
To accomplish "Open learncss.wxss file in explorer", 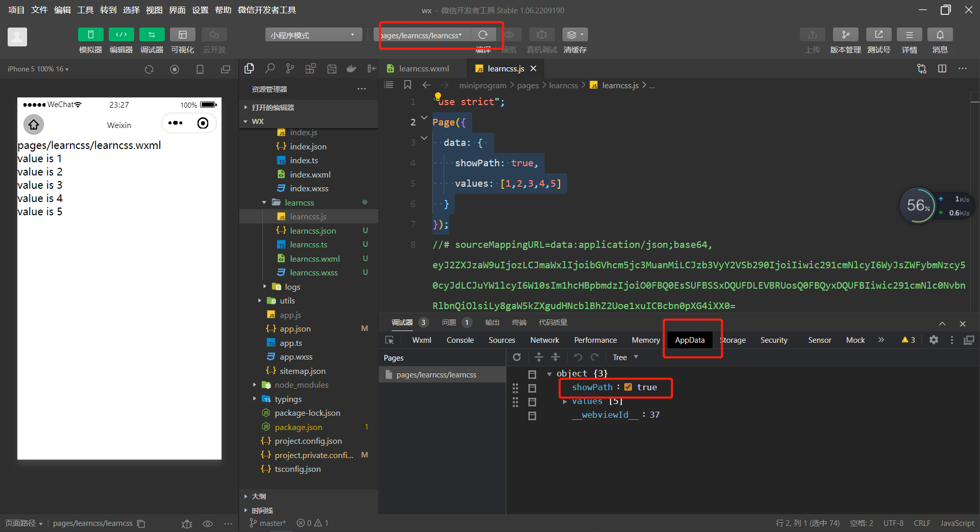I will (313, 273).
